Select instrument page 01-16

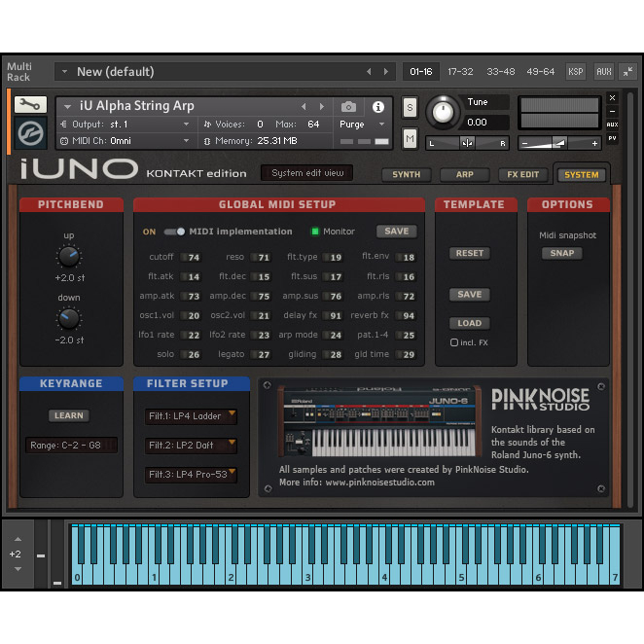(421, 72)
